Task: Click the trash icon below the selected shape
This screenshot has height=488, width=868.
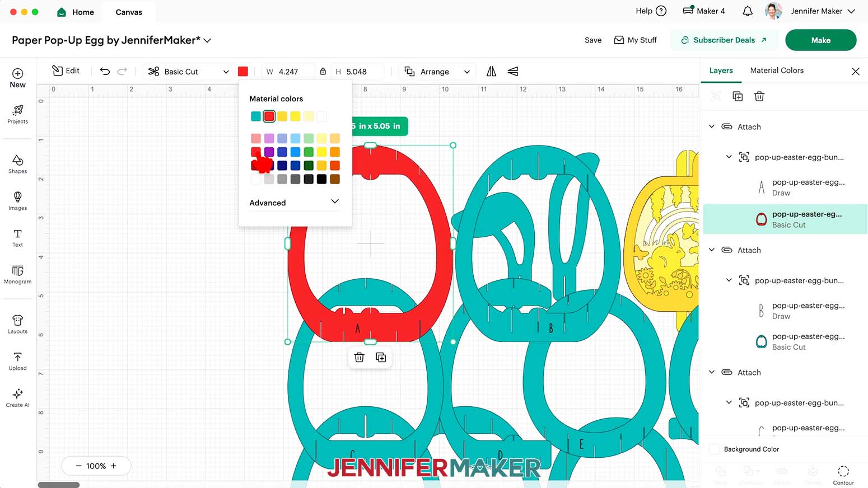Action: [x=359, y=357]
